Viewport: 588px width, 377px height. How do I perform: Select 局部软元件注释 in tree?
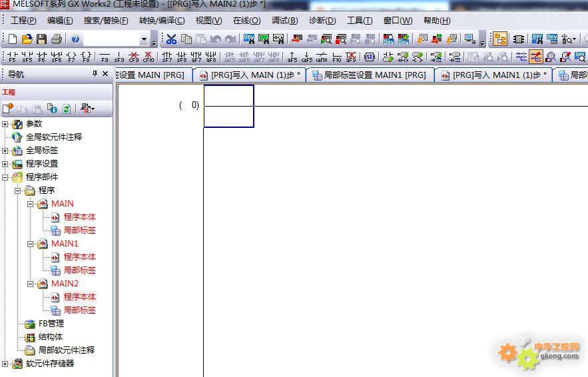67,350
